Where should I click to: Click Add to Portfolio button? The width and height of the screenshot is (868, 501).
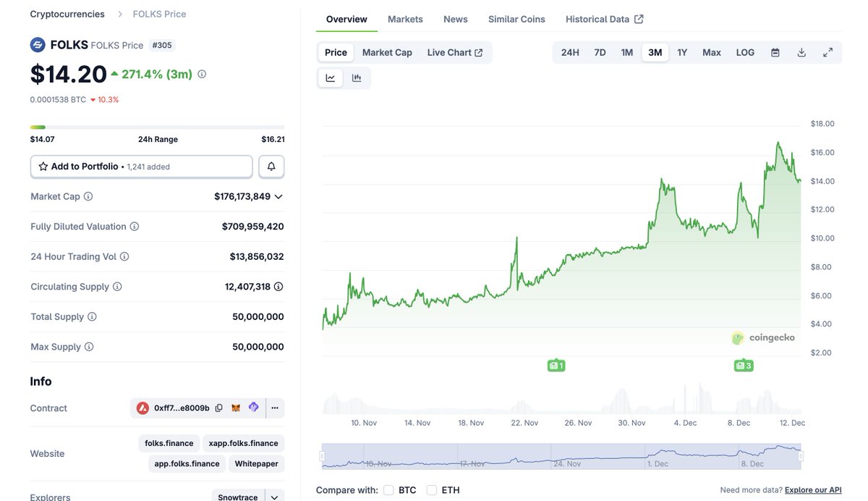pyautogui.click(x=142, y=167)
